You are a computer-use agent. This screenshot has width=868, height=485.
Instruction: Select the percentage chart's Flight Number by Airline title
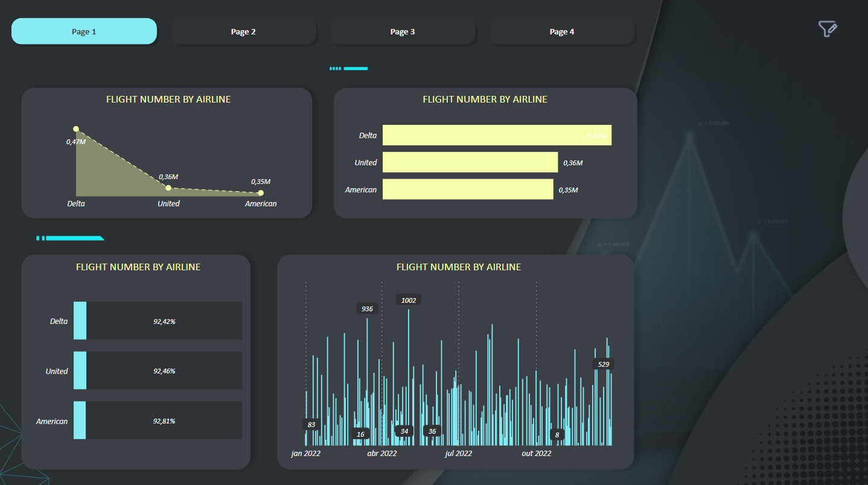138,267
